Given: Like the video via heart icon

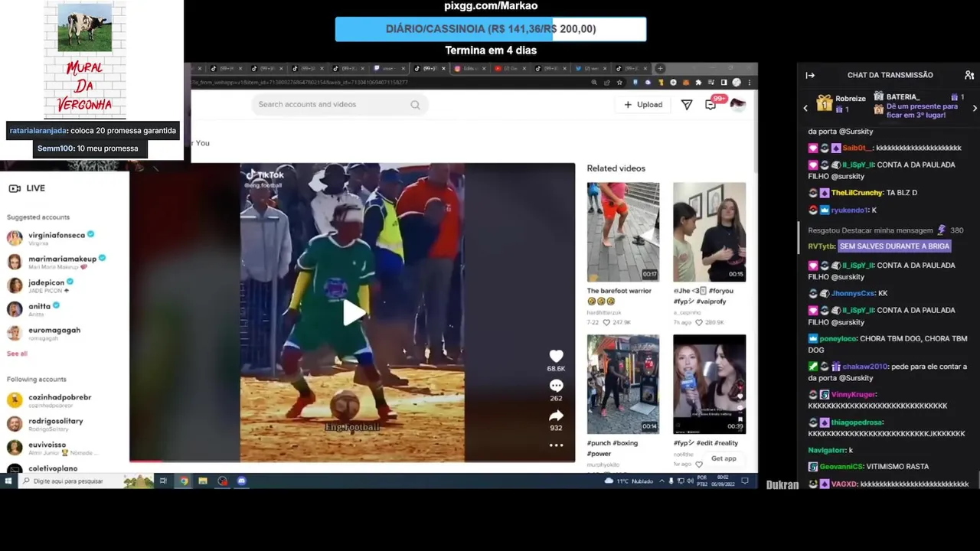Looking at the screenshot, I should coord(556,356).
